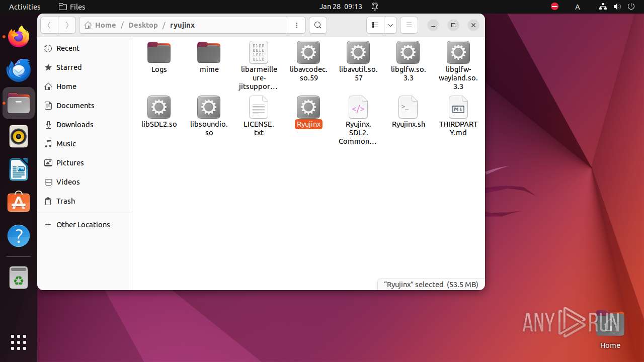Open the Logs folder

point(159,53)
